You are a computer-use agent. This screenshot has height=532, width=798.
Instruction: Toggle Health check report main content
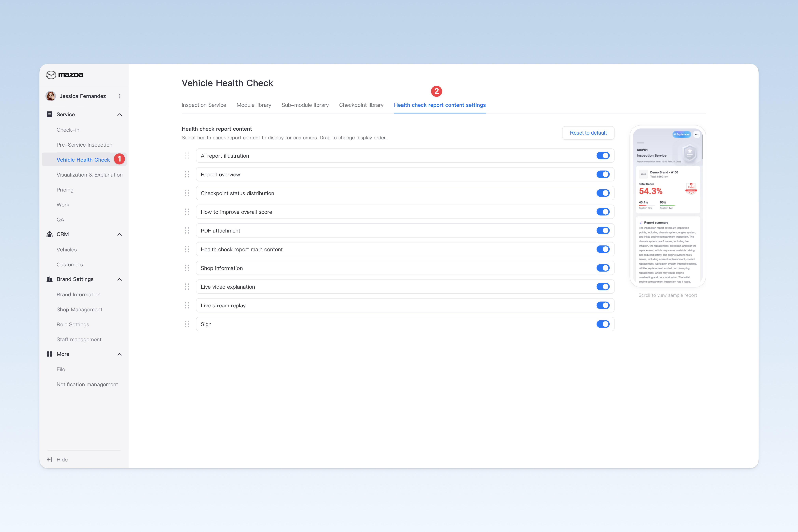coord(603,249)
